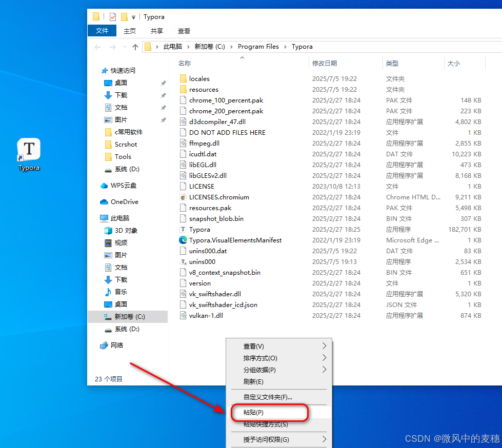Select d3dcompiler_47.dll file

pyautogui.click(x=213, y=122)
